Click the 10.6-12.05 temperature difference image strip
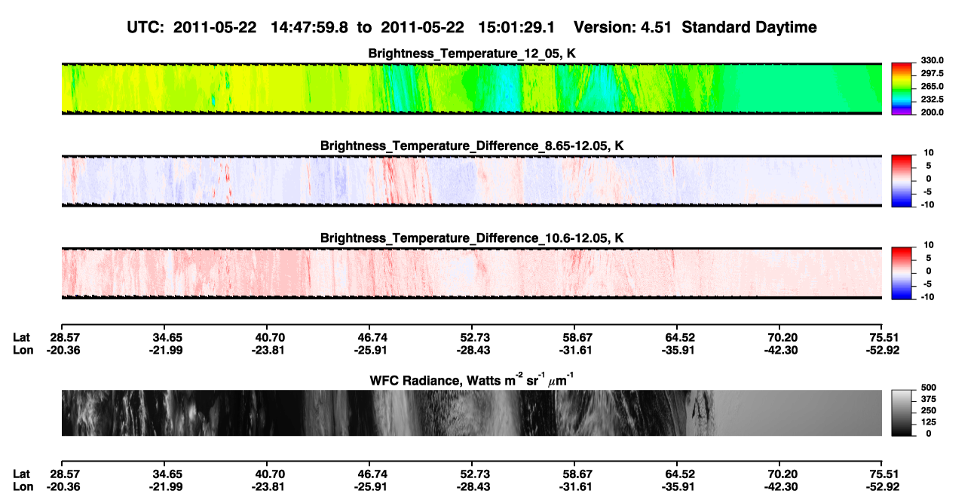980x503 pixels. point(472,272)
